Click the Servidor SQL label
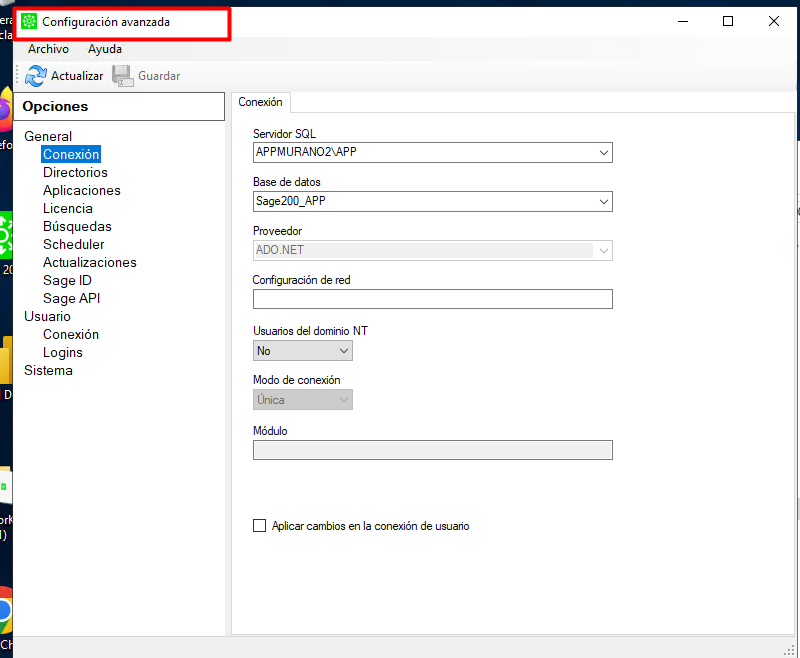Image resolution: width=800 pixels, height=658 pixels. 284,134
